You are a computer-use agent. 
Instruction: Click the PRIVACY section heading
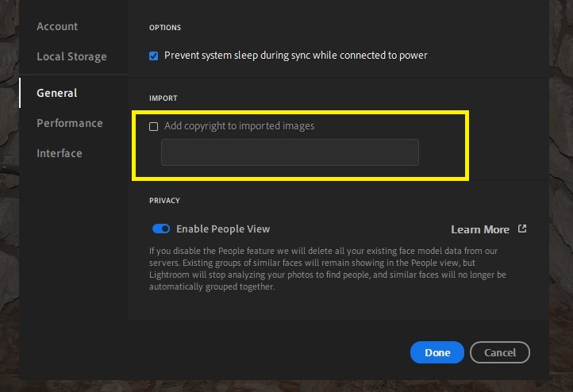(x=164, y=201)
